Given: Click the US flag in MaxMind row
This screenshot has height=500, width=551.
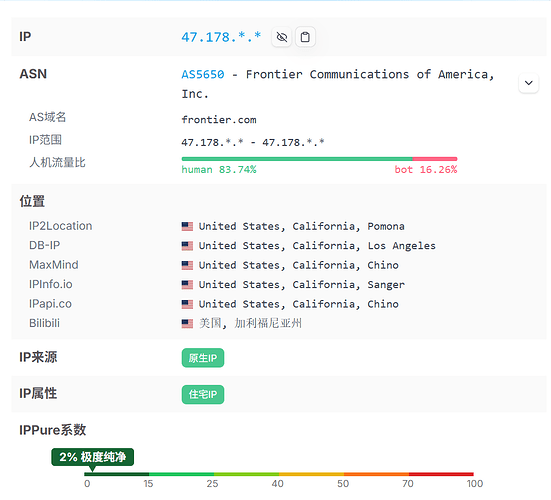Looking at the screenshot, I should [187, 265].
